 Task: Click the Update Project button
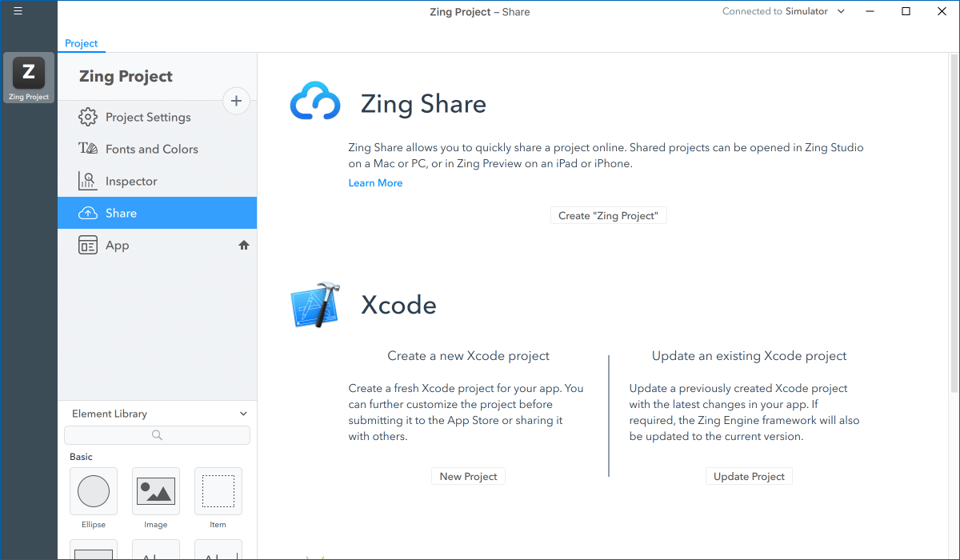coord(749,477)
